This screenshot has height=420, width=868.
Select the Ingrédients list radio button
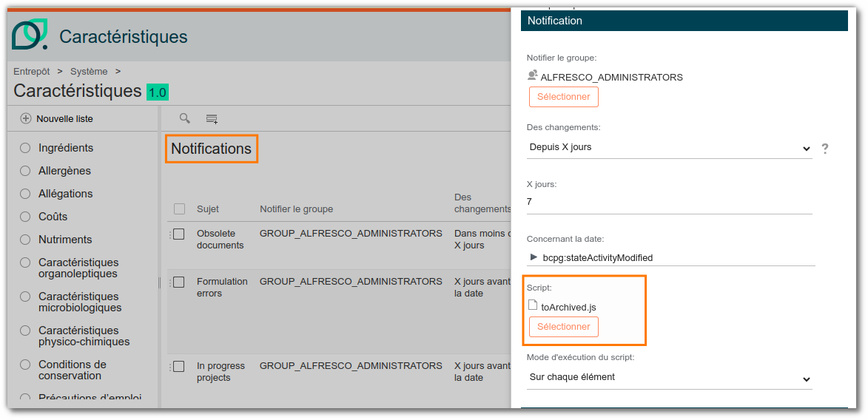tap(25, 149)
